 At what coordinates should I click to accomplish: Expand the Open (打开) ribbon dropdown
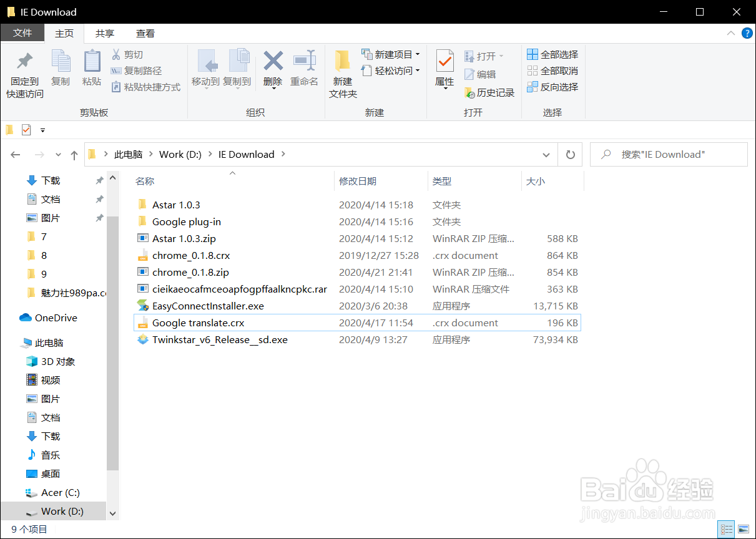click(501, 56)
